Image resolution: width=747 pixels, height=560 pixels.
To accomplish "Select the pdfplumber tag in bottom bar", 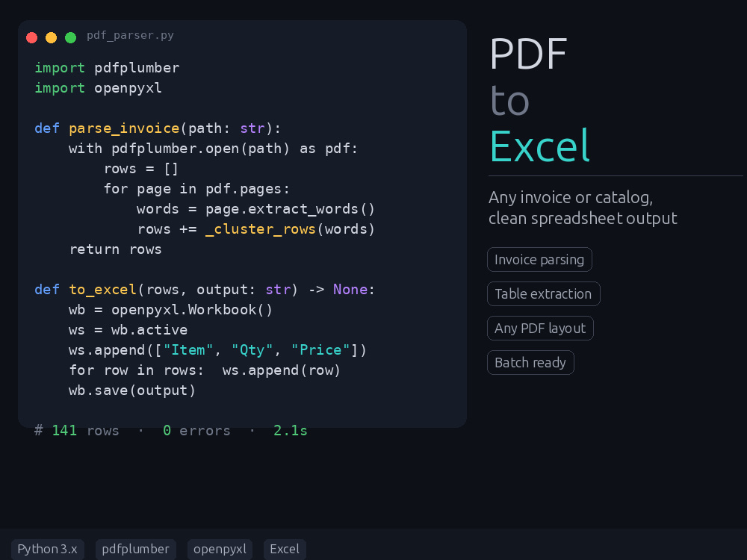I will (136, 549).
